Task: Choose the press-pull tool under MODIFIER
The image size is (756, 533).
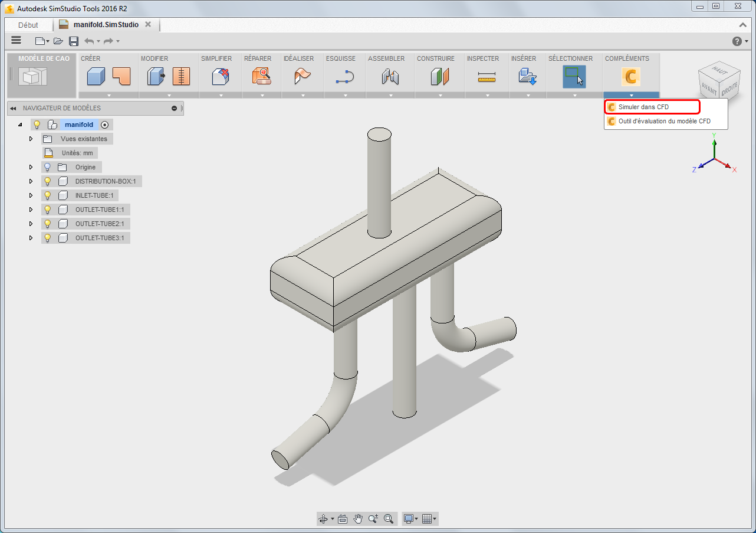Action: pyautogui.click(x=156, y=76)
